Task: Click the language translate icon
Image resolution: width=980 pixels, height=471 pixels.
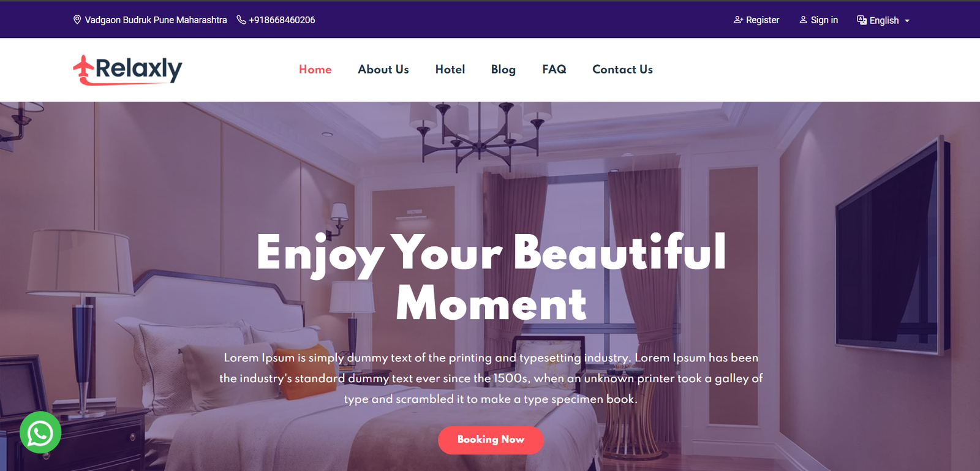Action: tap(862, 20)
